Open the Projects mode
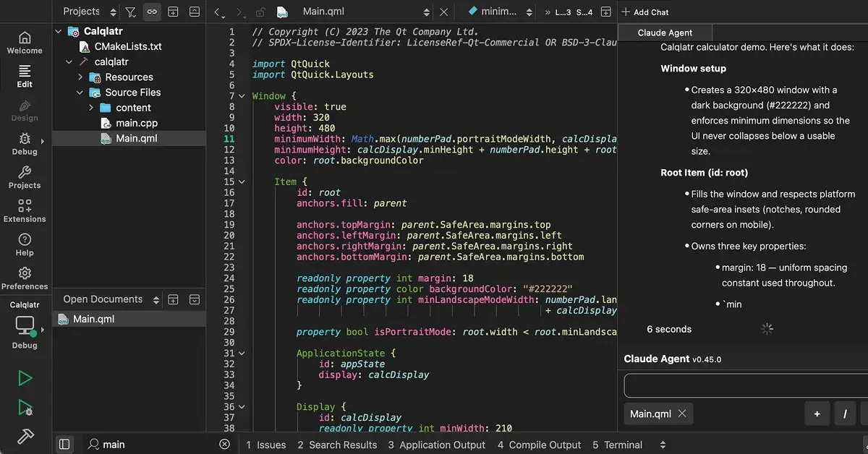The width and height of the screenshot is (868, 454). [25, 177]
